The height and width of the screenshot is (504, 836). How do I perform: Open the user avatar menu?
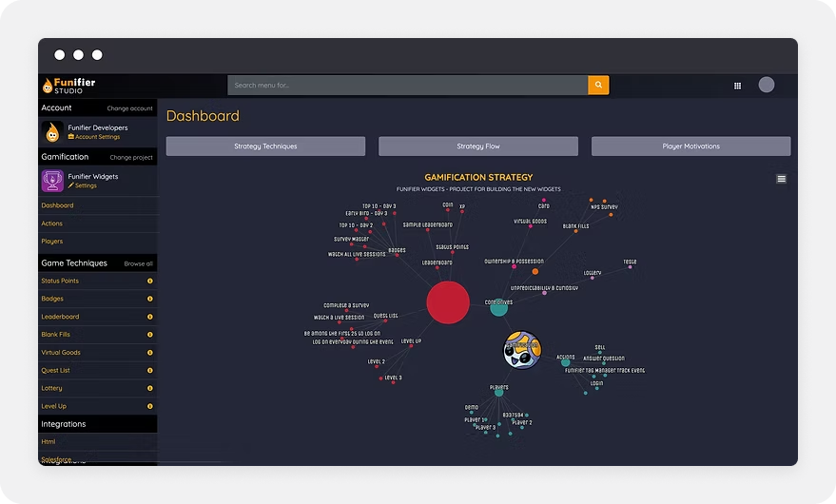767,85
